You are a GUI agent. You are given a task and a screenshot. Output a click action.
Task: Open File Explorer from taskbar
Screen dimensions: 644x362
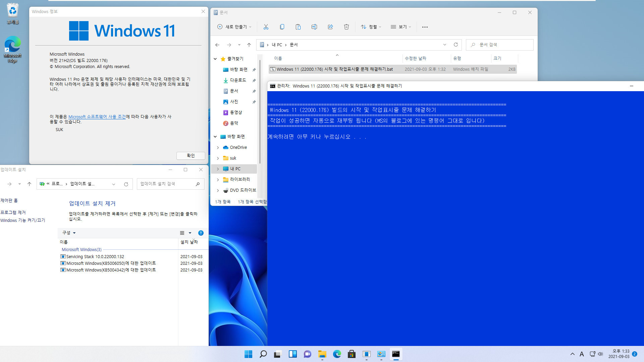(x=322, y=354)
